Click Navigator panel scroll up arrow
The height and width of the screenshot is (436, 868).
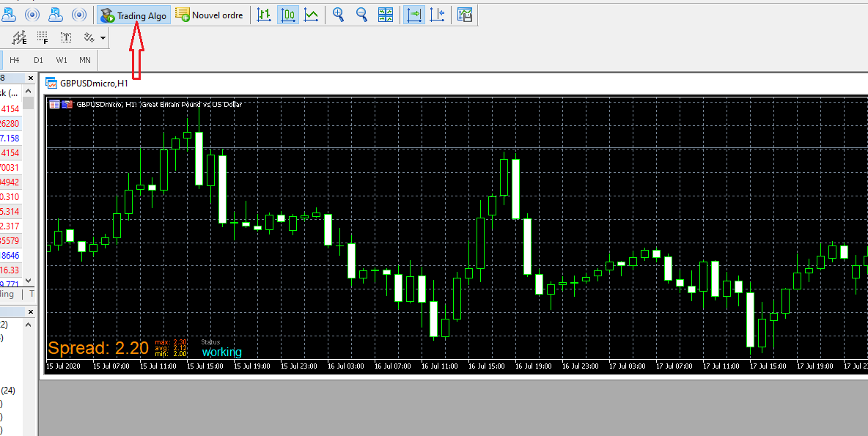[x=29, y=325]
